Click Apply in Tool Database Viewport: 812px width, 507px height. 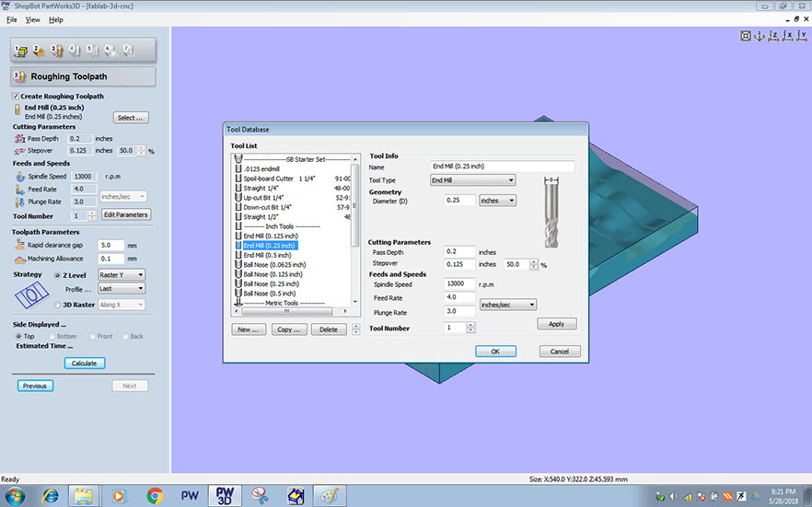click(x=557, y=324)
